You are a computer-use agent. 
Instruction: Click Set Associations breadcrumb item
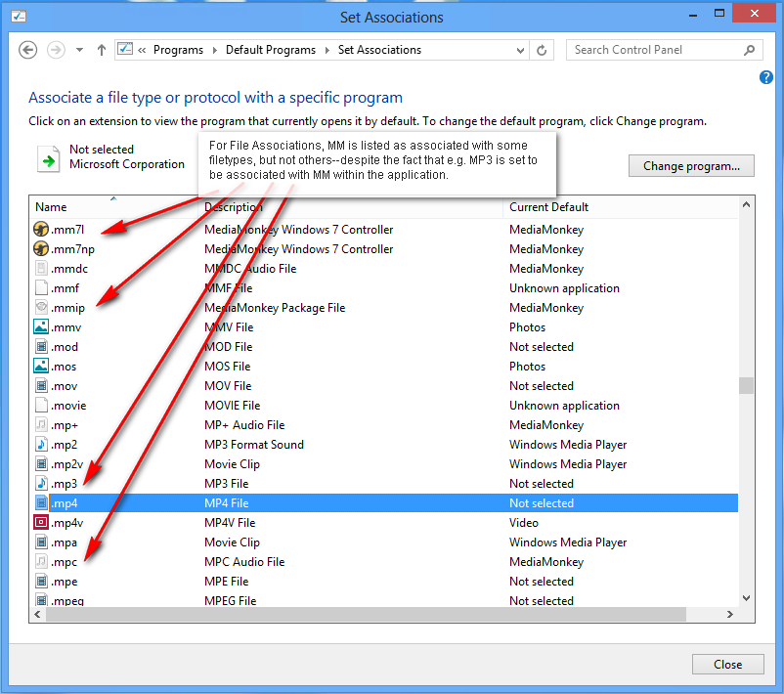379,50
